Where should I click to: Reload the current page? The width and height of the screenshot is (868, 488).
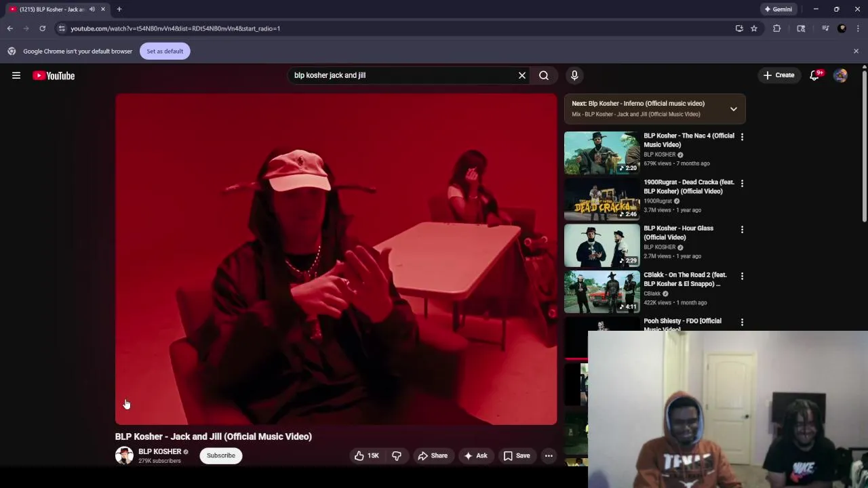coord(42,28)
